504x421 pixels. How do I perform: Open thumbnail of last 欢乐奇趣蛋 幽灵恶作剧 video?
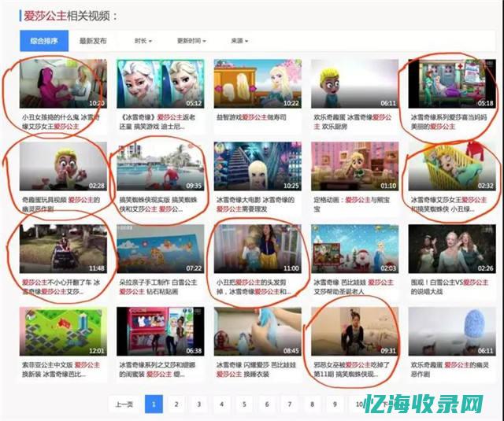click(x=452, y=331)
